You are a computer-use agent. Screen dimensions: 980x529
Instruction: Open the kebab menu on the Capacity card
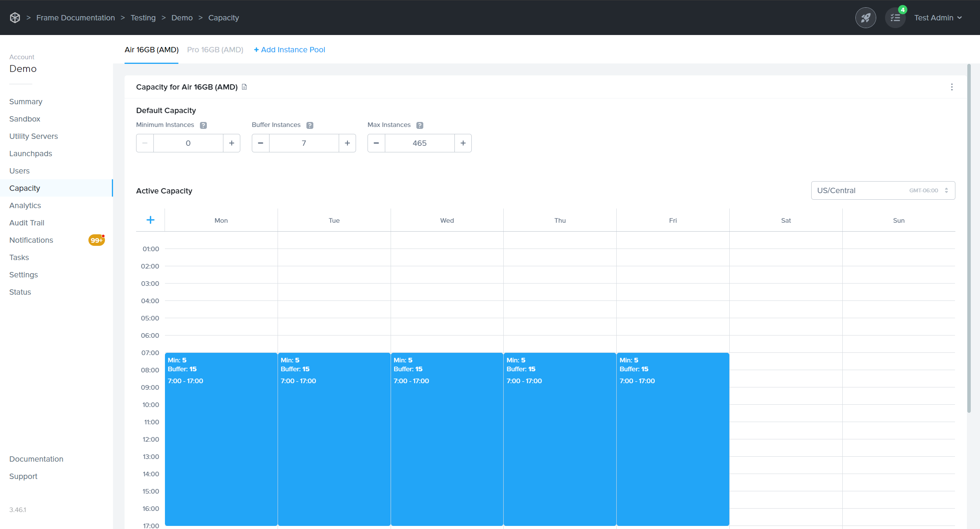tap(952, 87)
